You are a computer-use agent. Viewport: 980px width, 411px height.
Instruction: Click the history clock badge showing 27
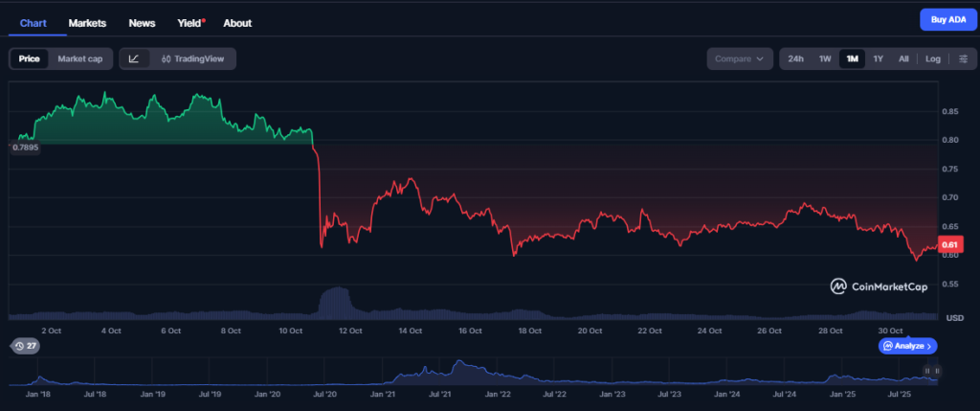26,346
